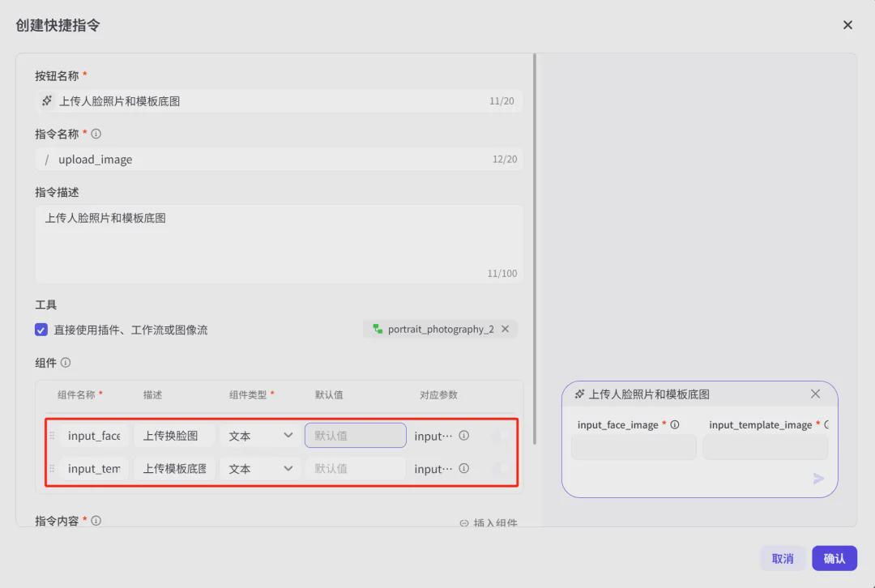The image size is (875, 588).
Task: Click info icon next to input_tem row parameter
Action: point(463,468)
